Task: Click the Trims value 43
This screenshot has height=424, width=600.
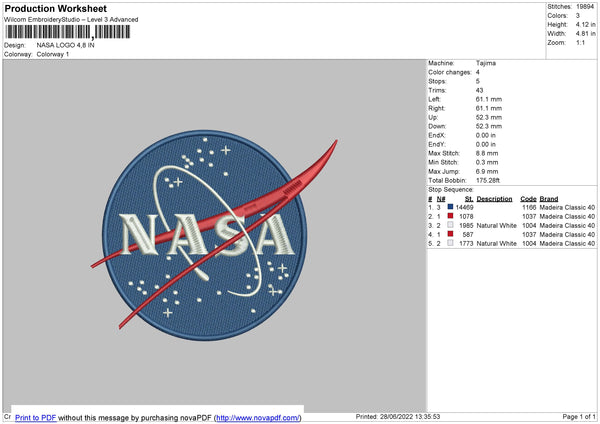Action: pos(479,90)
